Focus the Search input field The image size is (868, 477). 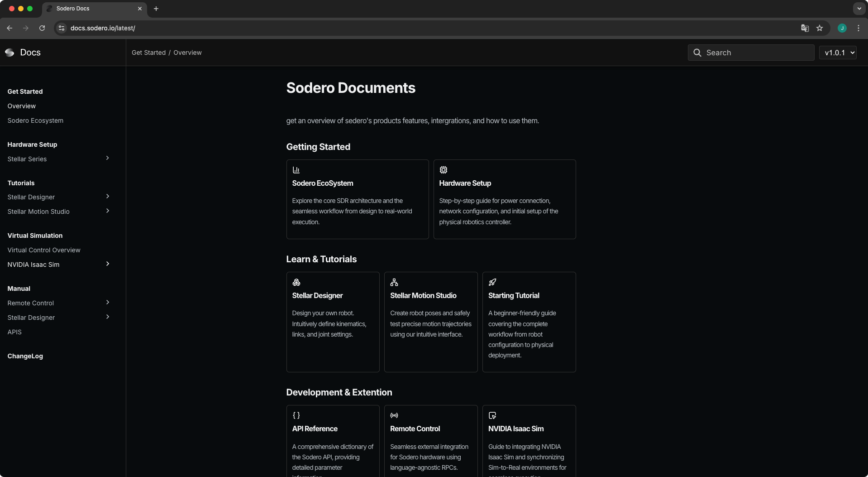point(751,53)
